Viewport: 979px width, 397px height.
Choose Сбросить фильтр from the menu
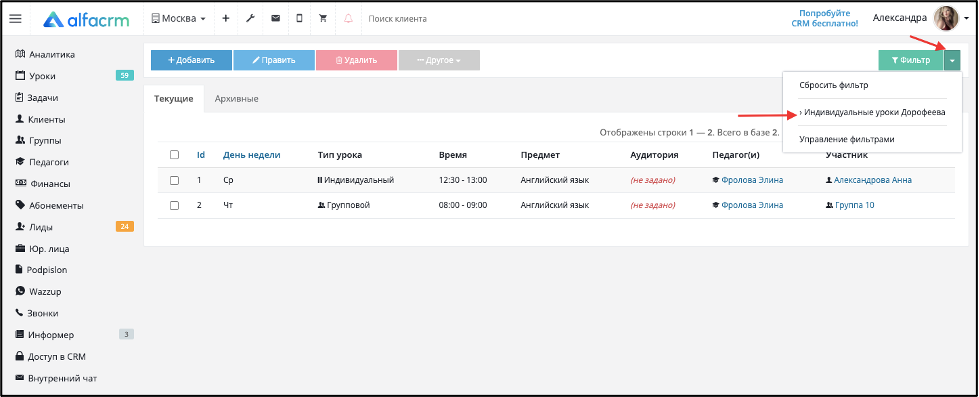(x=834, y=85)
